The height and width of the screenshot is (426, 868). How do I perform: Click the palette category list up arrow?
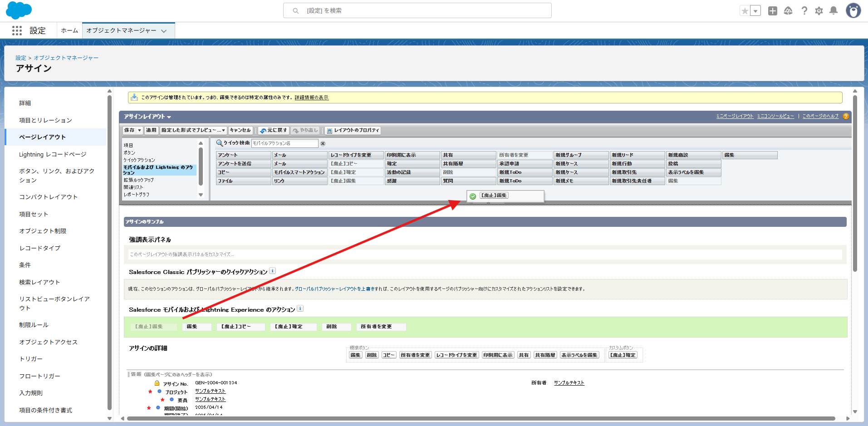(201, 143)
